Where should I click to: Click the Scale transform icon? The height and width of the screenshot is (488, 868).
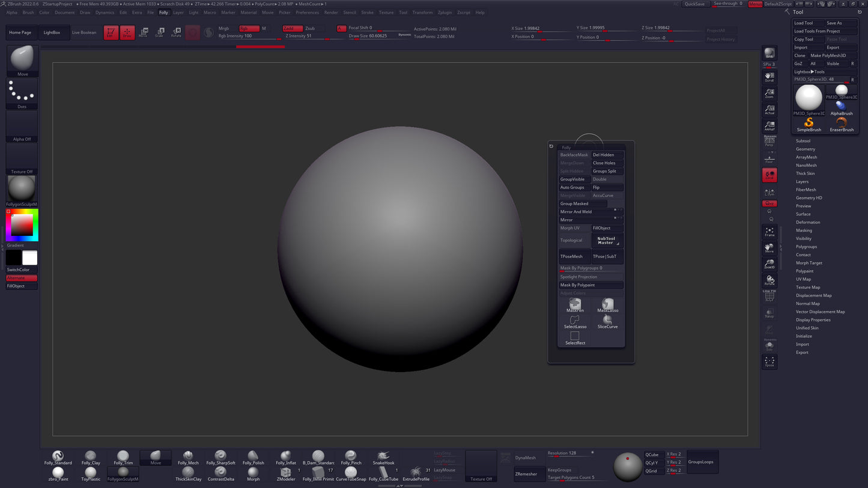[159, 32]
